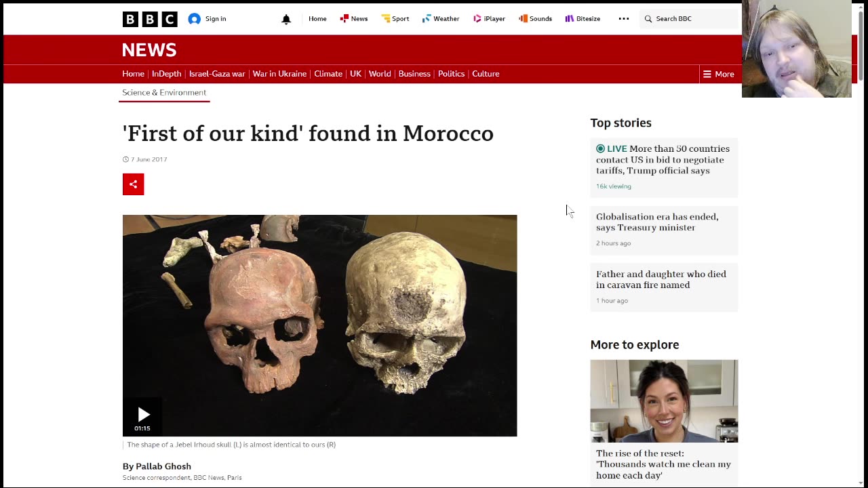Expand the three-dot more menu
Image resolution: width=868 pixels, height=488 pixels.
pos(624,19)
